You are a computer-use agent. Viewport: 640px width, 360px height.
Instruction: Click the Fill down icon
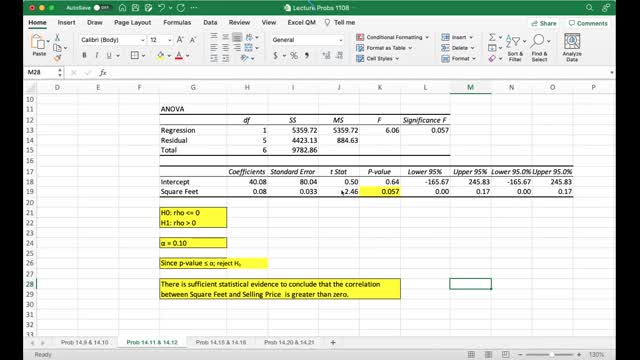click(492, 48)
